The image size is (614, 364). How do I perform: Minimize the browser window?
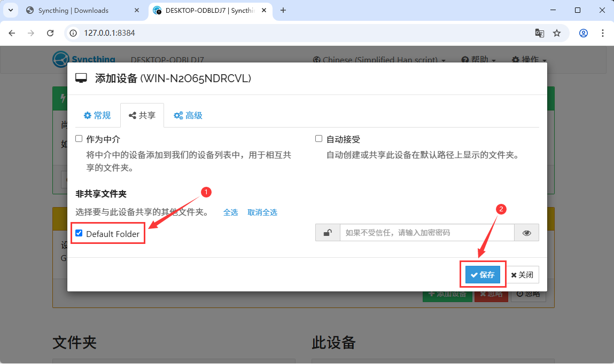point(553,10)
